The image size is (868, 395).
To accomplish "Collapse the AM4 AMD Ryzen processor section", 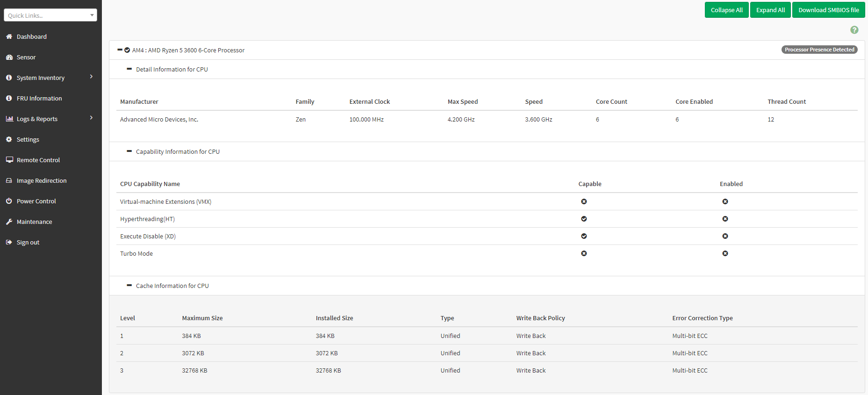I will (120, 50).
